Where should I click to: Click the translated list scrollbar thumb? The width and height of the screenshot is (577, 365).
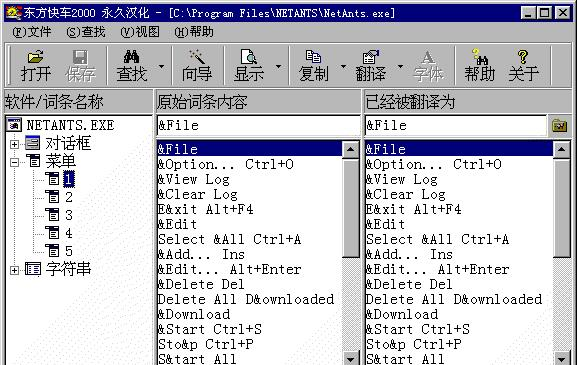tap(562, 208)
